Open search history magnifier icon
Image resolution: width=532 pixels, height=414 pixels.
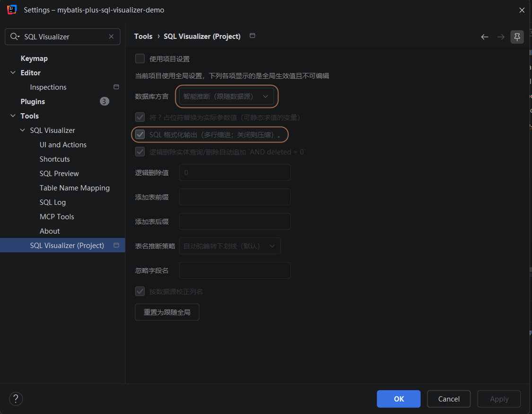tap(15, 36)
